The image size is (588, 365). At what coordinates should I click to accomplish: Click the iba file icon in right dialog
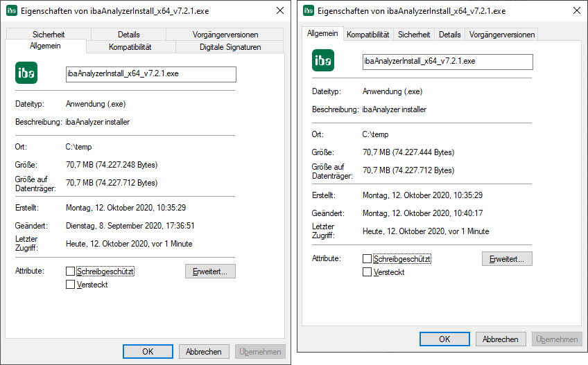point(323,60)
